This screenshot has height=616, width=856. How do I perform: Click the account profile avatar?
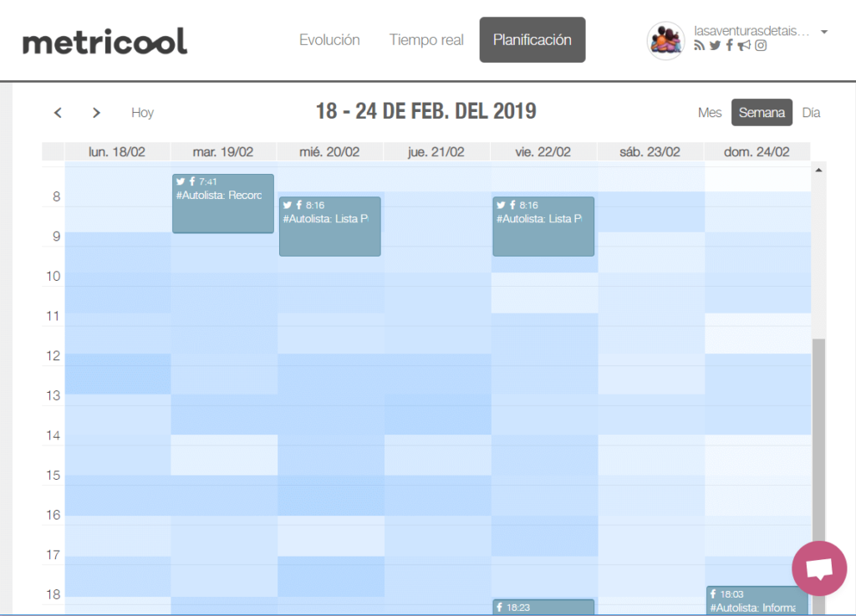pyautogui.click(x=665, y=40)
